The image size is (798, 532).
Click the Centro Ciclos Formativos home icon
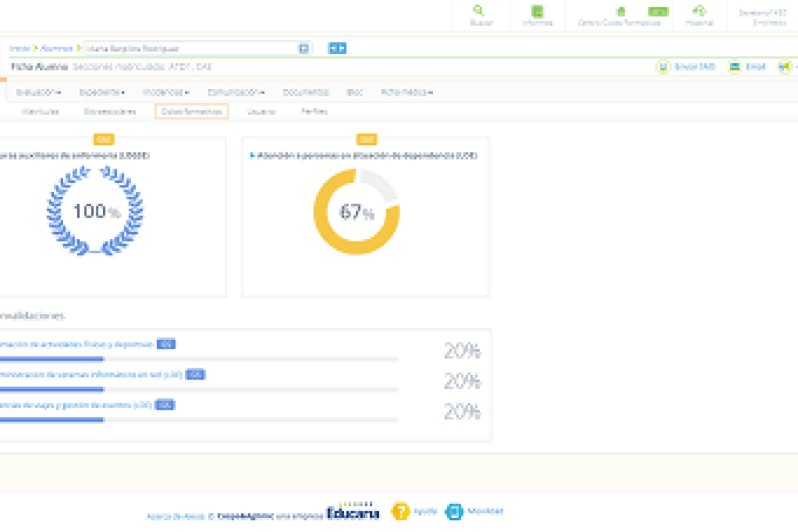[x=621, y=11]
